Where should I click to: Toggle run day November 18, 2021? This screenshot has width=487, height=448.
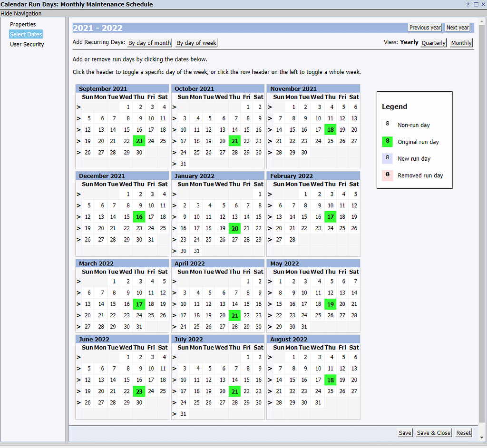tap(330, 130)
